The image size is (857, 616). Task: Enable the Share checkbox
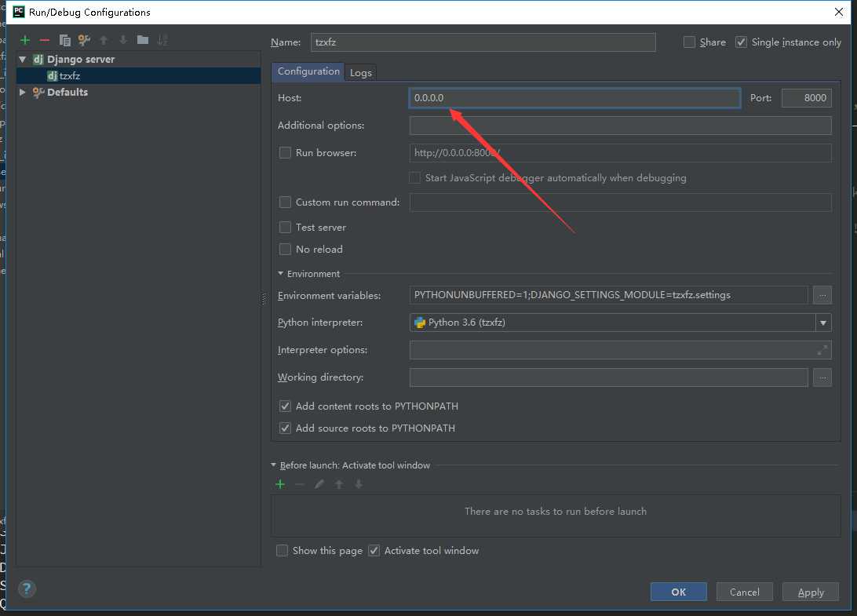(x=690, y=42)
